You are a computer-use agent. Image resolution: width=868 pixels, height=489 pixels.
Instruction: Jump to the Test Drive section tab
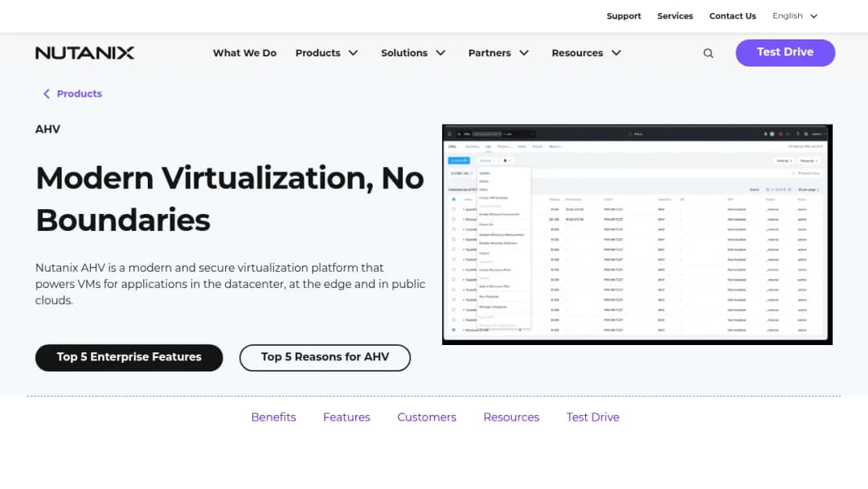click(592, 417)
